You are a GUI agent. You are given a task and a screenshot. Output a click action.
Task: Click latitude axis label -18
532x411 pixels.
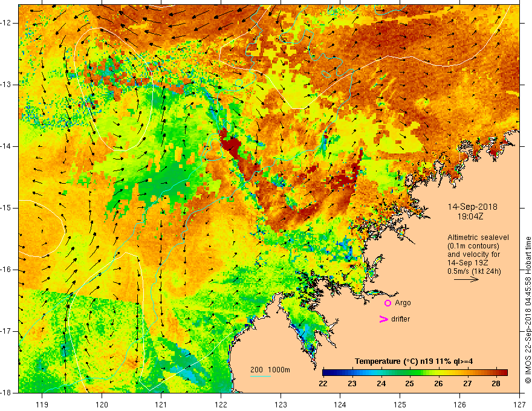[7, 393]
